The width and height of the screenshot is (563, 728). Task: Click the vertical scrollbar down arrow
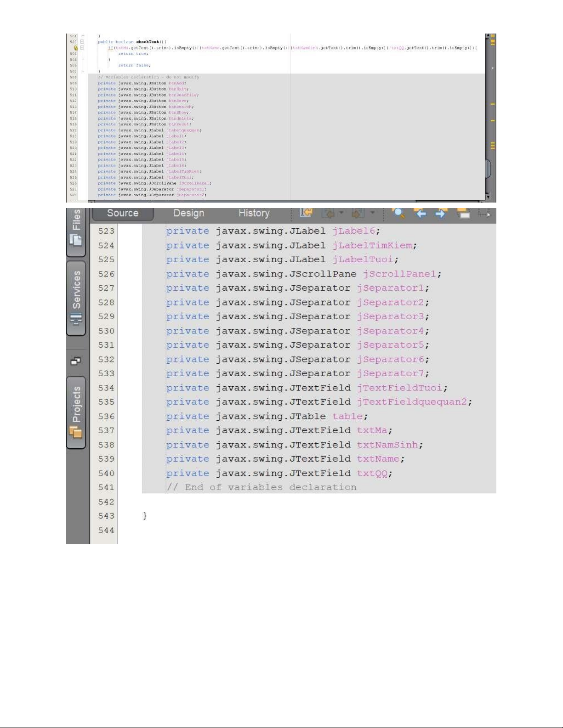click(x=488, y=196)
